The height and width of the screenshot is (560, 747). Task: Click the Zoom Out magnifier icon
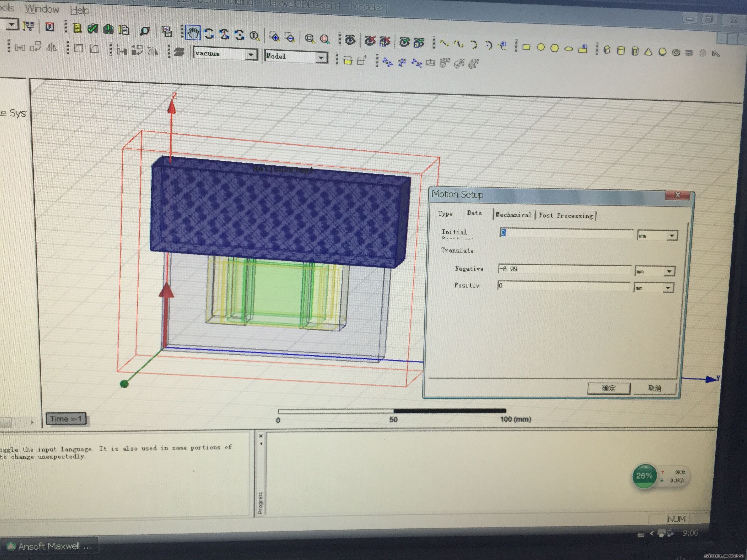(290, 38)
